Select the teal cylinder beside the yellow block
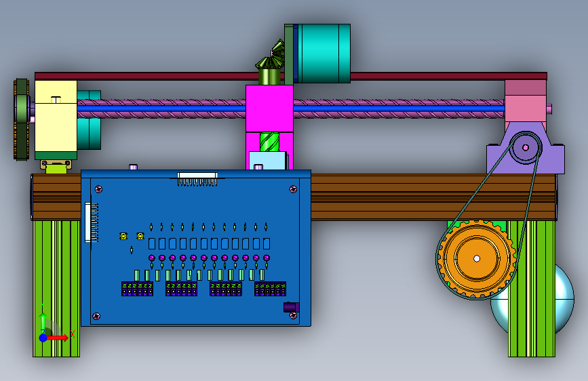The height and width of the screenshot is (381, 588). point(89,134)
